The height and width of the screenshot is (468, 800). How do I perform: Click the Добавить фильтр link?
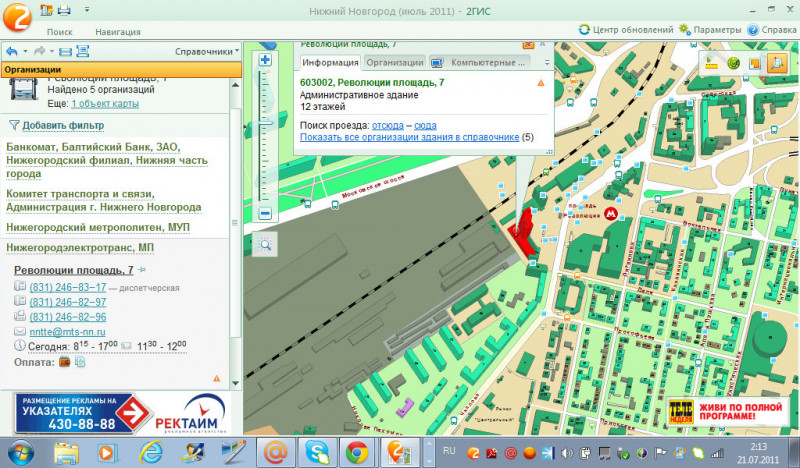(x=63, y=126)
